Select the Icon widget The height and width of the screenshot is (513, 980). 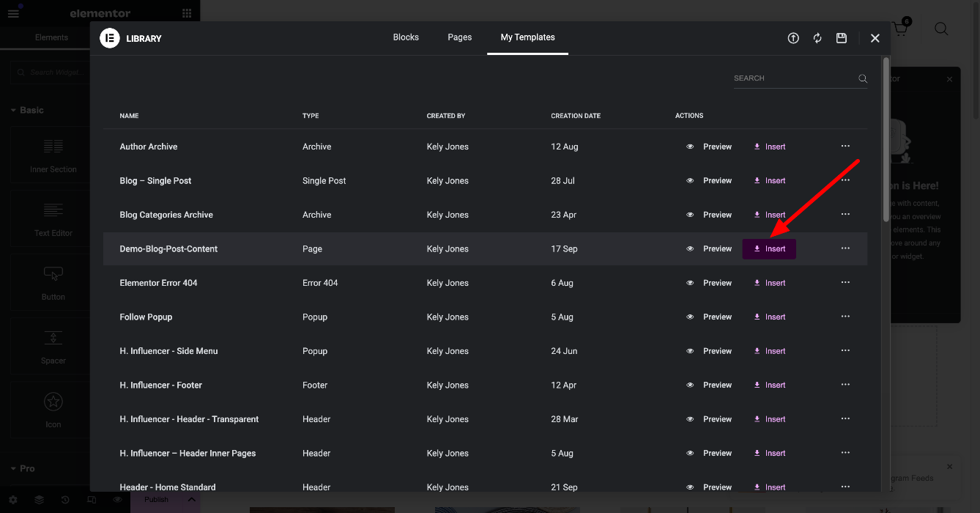(53, 410)
